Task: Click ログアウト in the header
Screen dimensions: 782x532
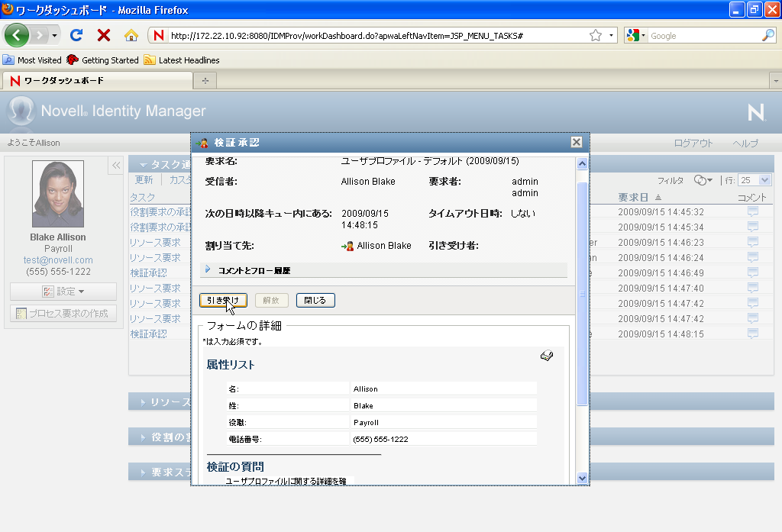Action: 693,143
